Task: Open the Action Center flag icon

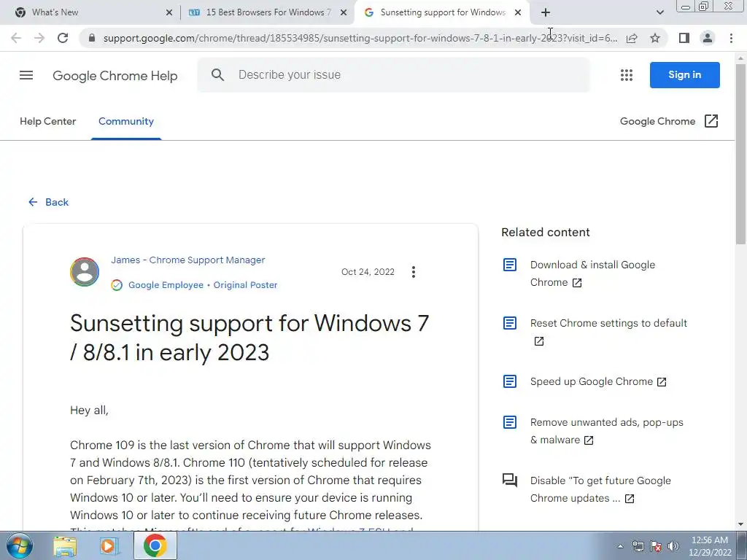Action: pos(656,546)
